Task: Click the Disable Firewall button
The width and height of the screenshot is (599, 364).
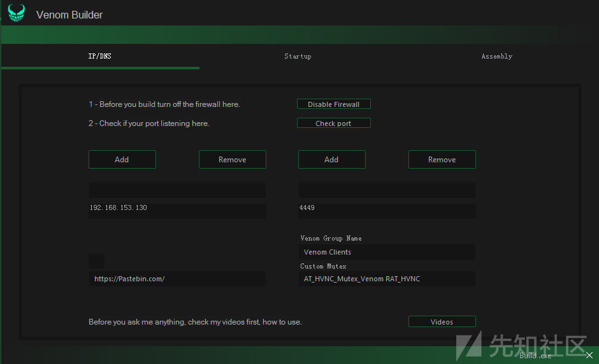Action: tap(333, 104)
